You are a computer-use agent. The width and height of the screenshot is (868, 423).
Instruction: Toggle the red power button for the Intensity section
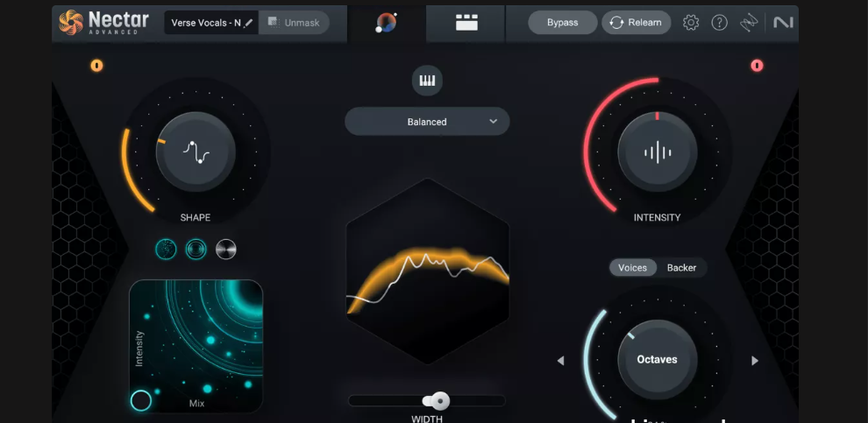tap(757, 66)
